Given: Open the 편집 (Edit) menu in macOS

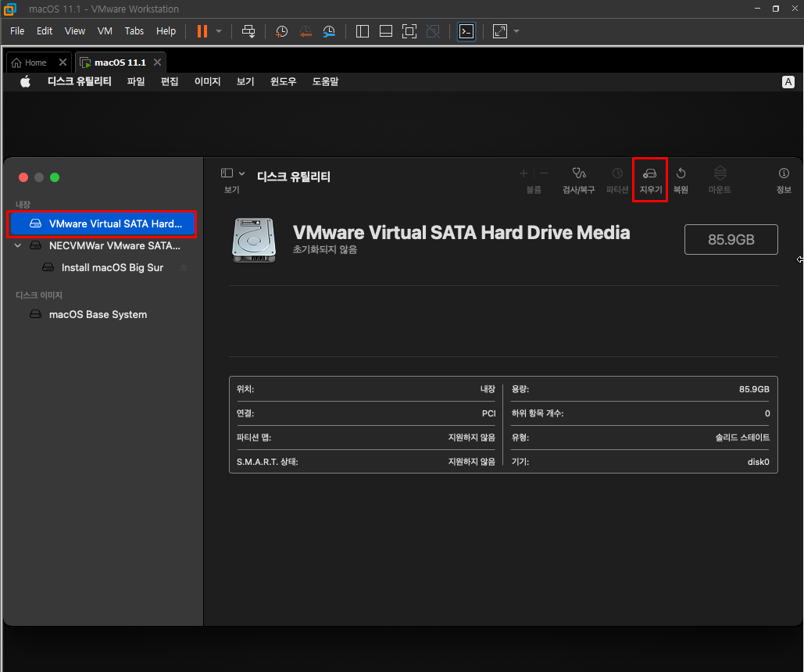Looking at the screenshot, I should (x=170, y=81).
